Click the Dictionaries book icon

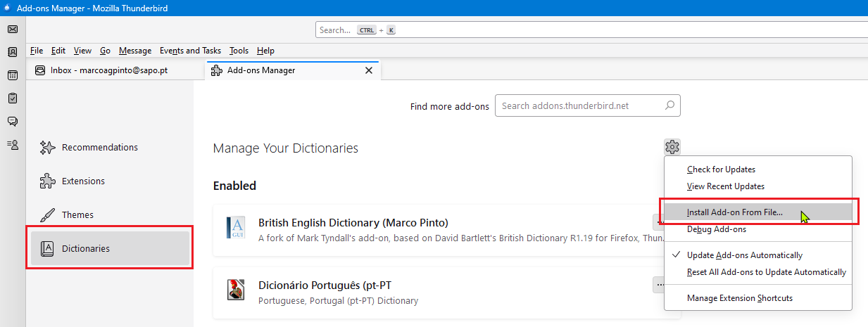47,248
